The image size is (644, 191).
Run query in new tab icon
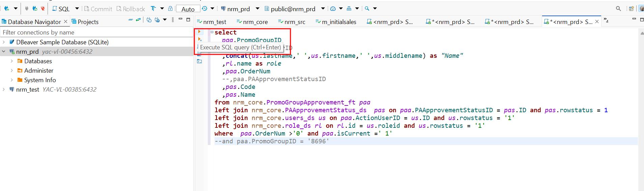tap(200, 40)
